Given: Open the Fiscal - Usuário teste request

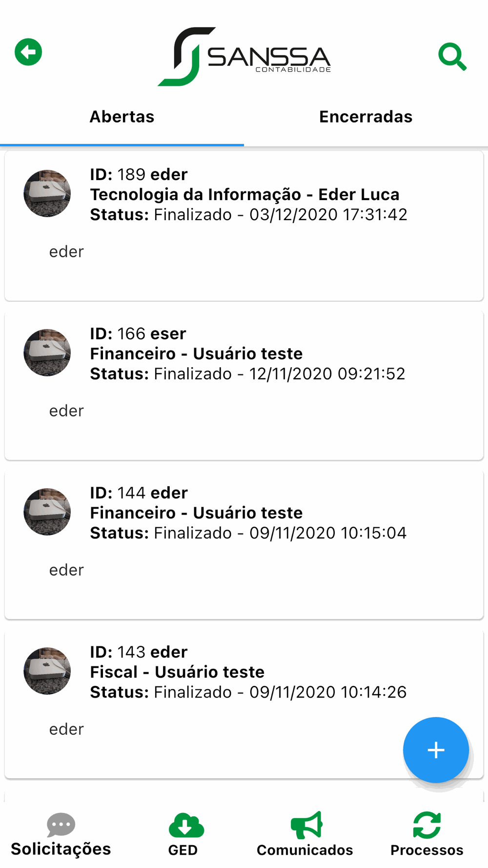Looking at the screenshot, I should pos(177,672).
